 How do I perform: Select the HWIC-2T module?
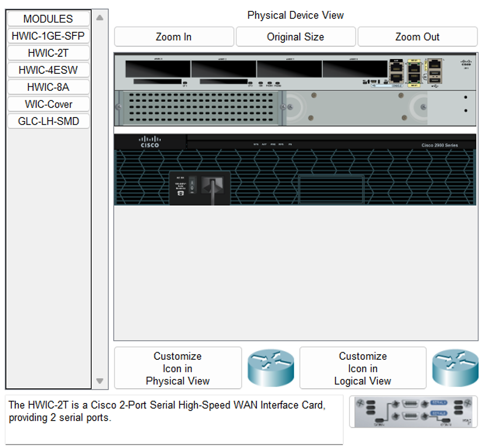pyautogui.click(x=48, y=53)
